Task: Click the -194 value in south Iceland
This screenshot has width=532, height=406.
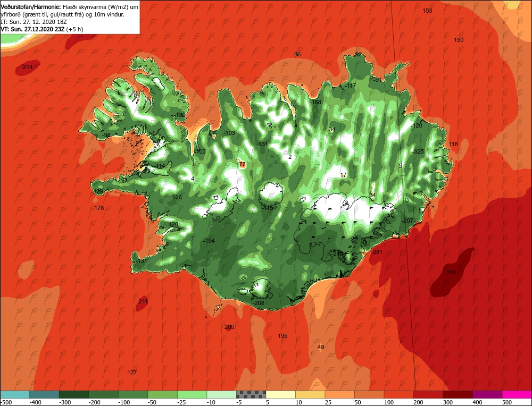Action: tap(209, 241)
